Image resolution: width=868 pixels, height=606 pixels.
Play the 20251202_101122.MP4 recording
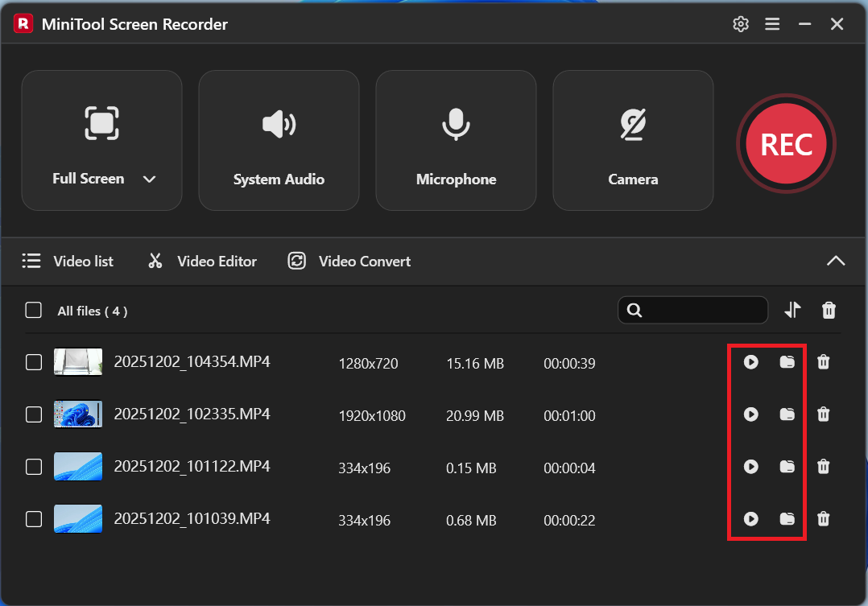click(x=750, y=467)
